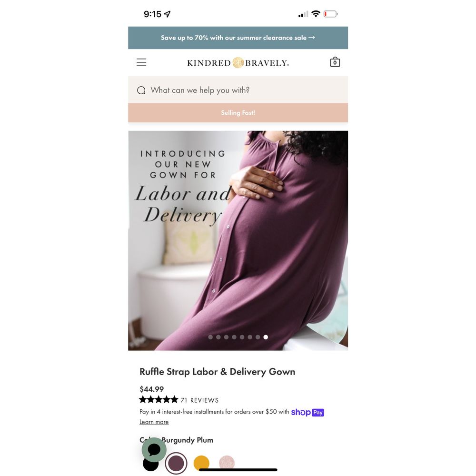Select the fourth carousel pagination dot
The image size is (476, 476).
(234, 337)
